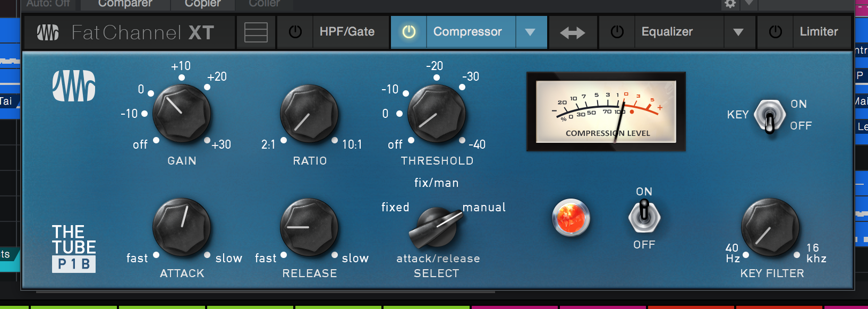Toggle the HPF/Gate power button

tap(295, 32)
